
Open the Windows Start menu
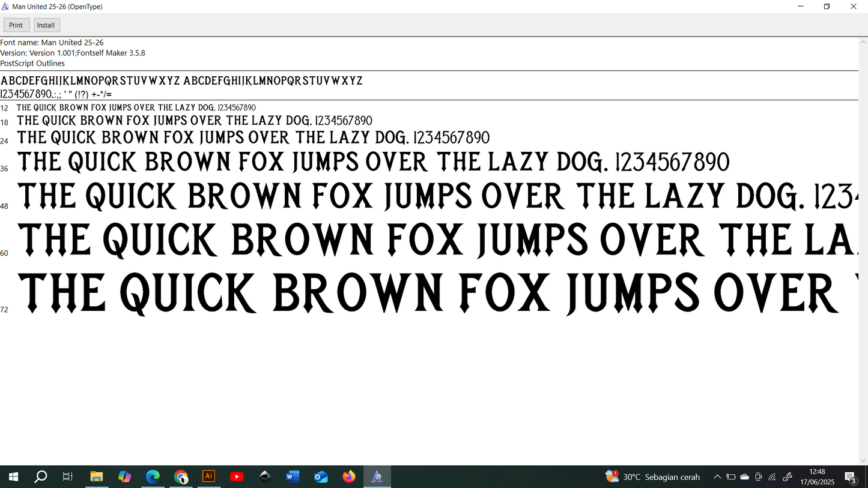[13, 477]
